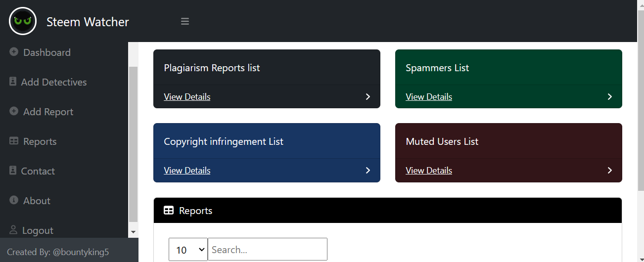Click the Steem Watcher title text
The height and width of the screenshot is (262, 644).
88,22
